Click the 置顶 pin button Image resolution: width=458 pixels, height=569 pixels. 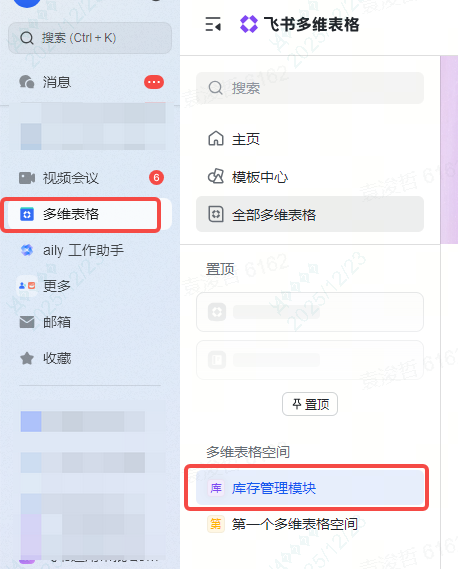coord(310,404)
